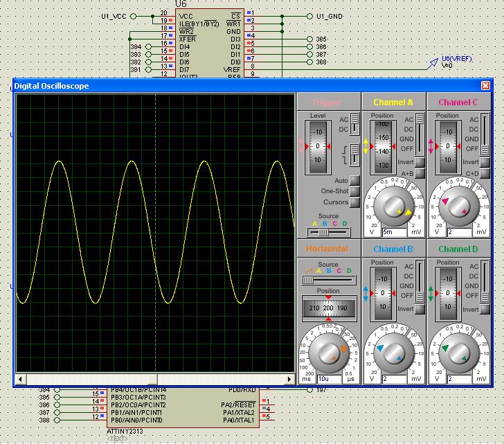Viewport: 504px width, 444px height.
Task: Click the Channel A Position thumbwheel
Action: (382, 147)
